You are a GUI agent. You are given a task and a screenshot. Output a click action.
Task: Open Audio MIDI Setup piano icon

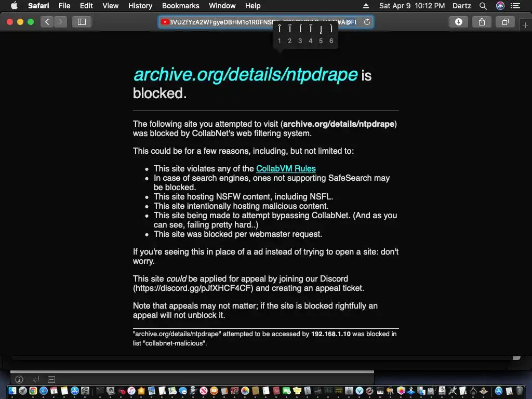tap(380, 391)
